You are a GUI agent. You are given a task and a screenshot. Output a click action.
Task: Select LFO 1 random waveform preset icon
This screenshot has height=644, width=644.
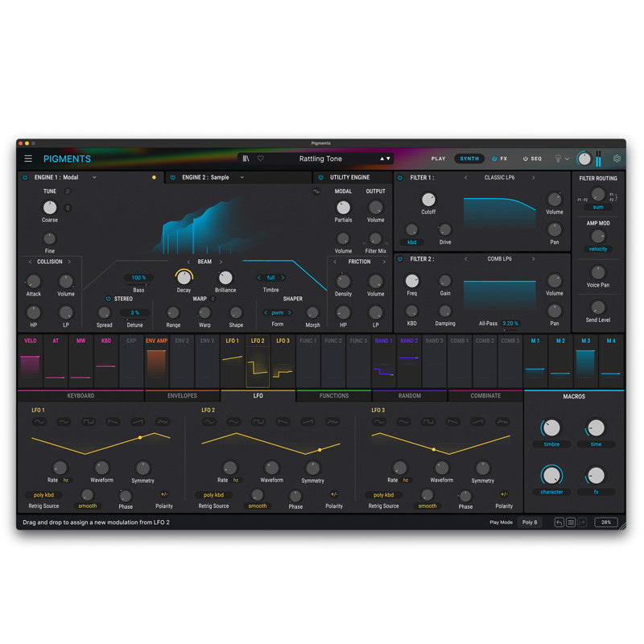[x=163, y=421]
